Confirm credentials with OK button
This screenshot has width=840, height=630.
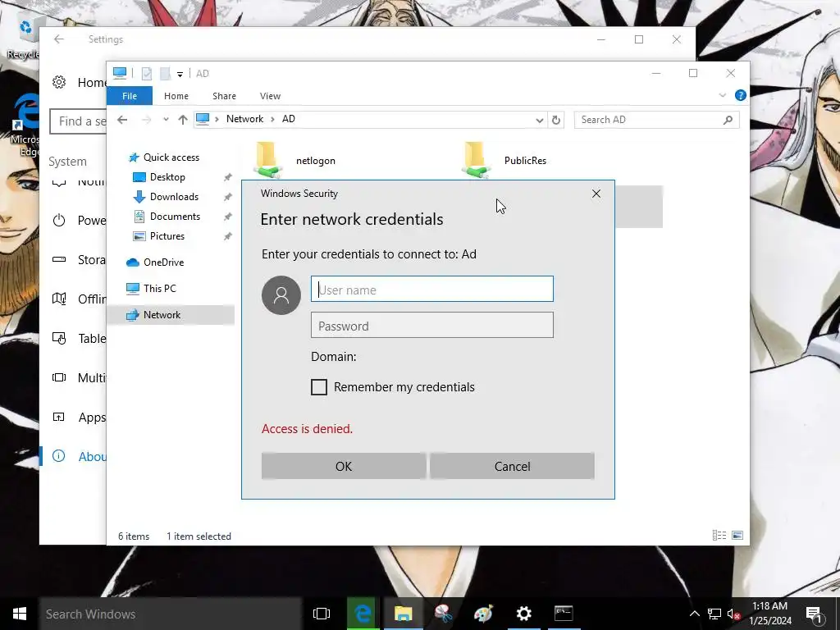pos(344,466)
